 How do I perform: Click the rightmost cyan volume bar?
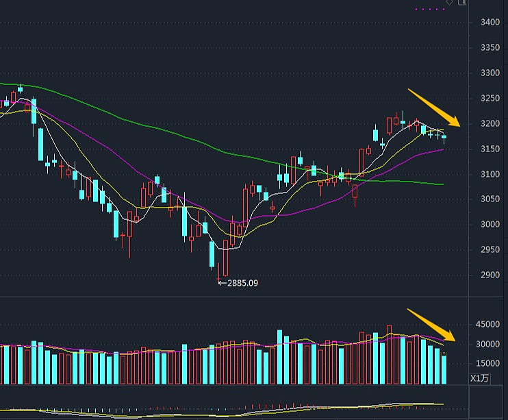[x=444, y=369]
